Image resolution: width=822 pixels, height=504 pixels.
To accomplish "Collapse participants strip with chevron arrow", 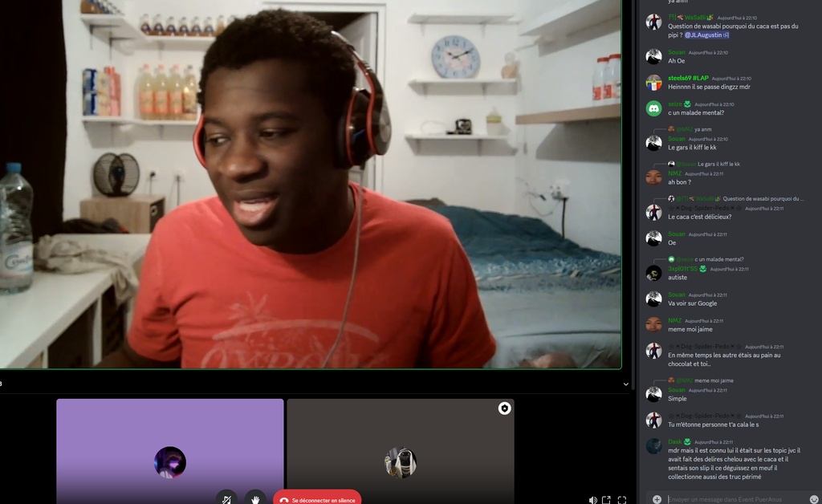I will [x=626, y=384].
